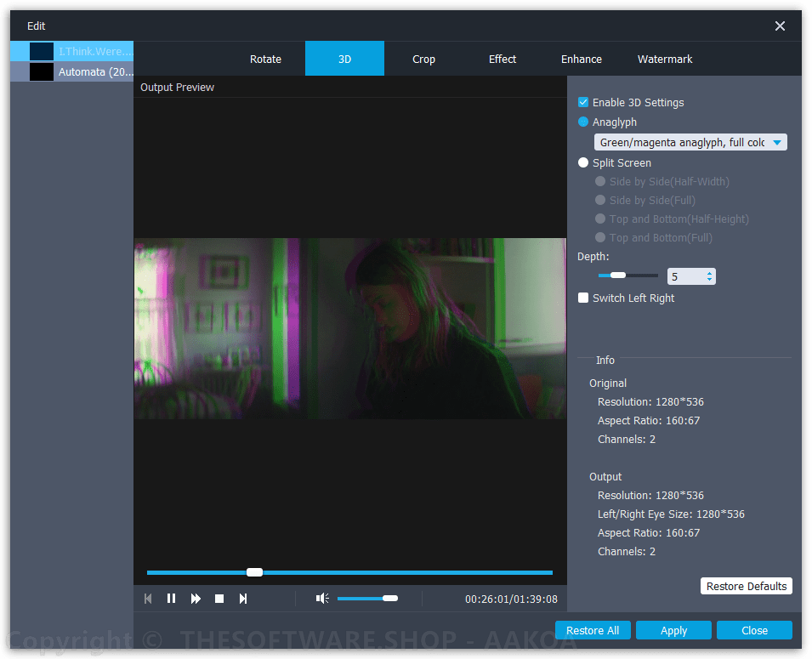
Task: Choose Side by Side(Half-Width) option
Action: click(600, 181)
